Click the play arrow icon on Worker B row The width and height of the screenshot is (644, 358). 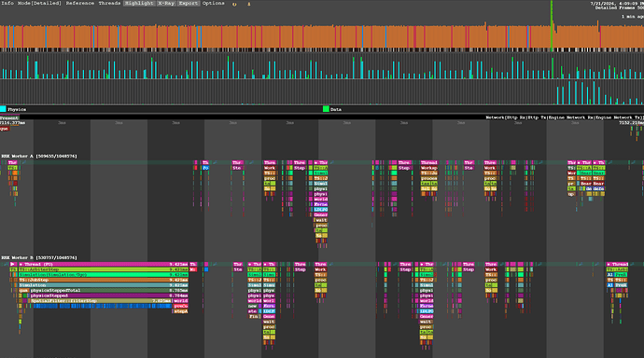pyautogui.click(x=13, y=264)
